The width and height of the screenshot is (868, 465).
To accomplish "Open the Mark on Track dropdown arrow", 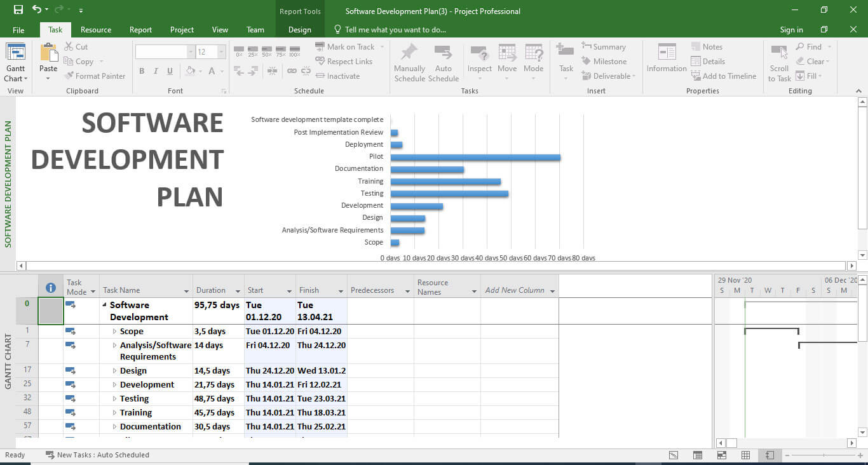I will 381,47.
